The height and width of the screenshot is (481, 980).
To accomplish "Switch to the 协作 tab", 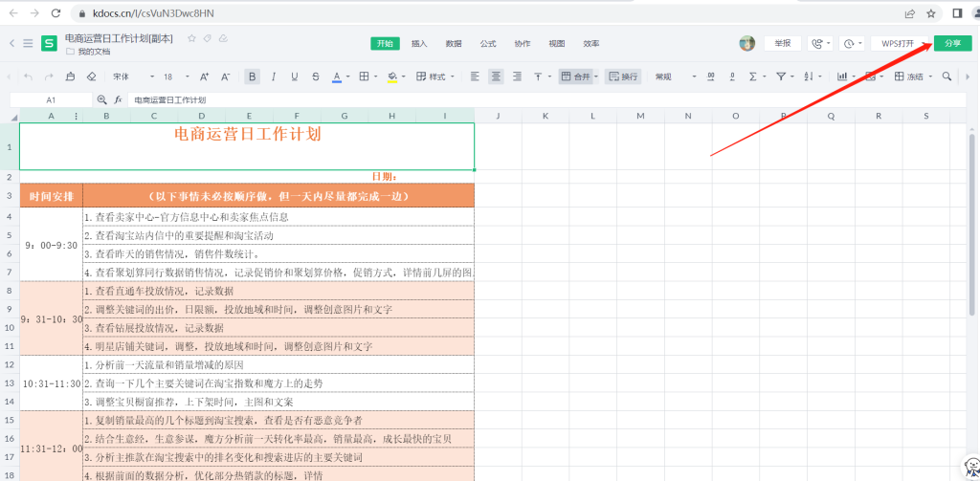I will (x=523, y=44).
